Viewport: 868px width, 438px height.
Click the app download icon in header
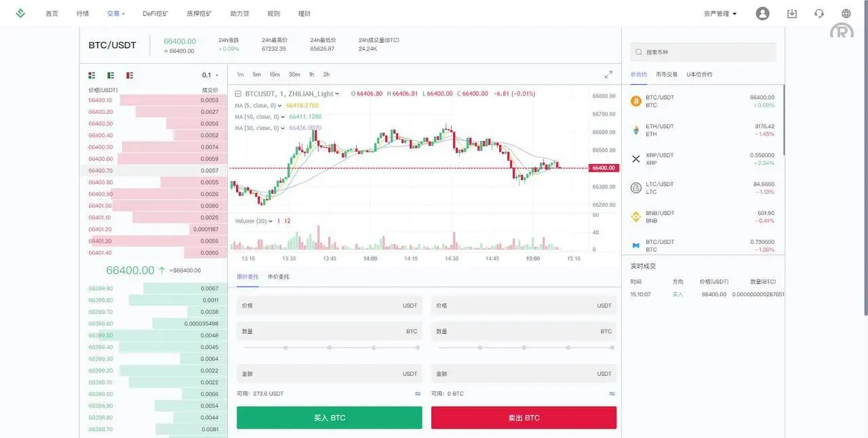tap(791, 12)
